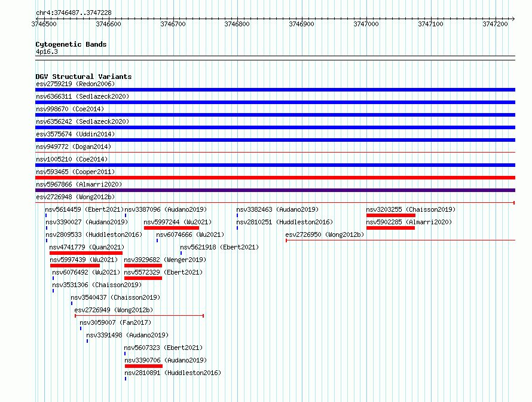The image size is (532, 402).
Task: Open the nsv593465 (Cooper2011) variant
Action: pyautogui.click(x=75, y=172)
